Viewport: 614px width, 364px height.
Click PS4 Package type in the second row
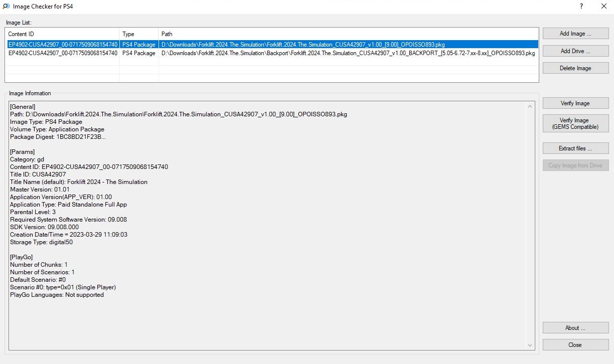[x=139, y=53]
